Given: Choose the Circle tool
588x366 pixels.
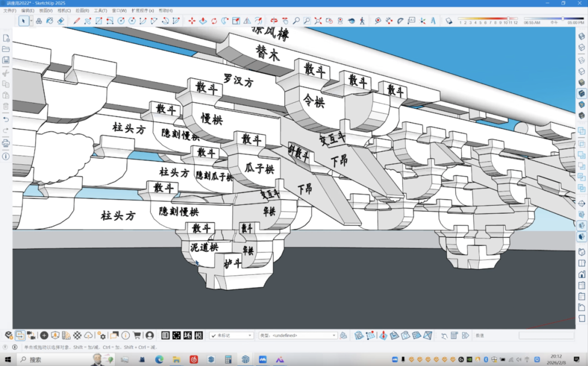Looking at the screenshot, I should pos(121,21).
